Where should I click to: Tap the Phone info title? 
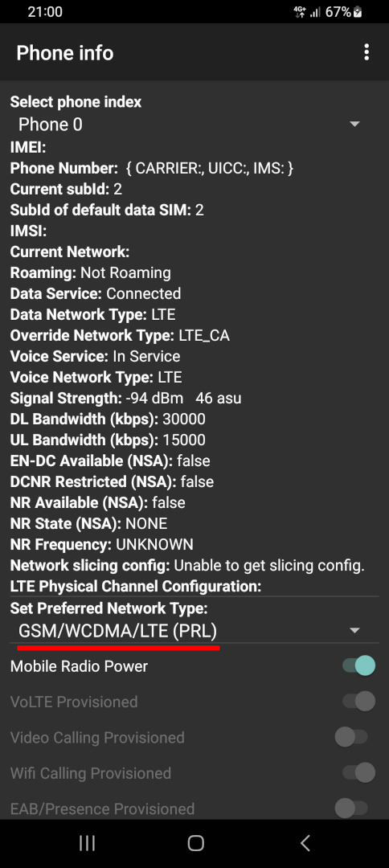[x=65, y=52]
